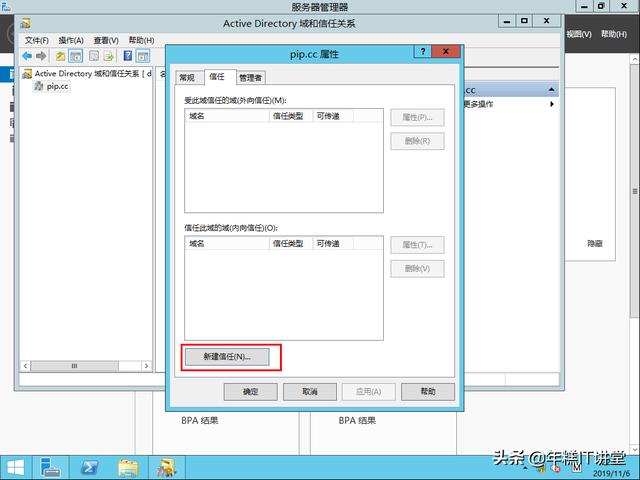The width and height of the screenshot is (640, 480).
Task: Sort outgoing trusts by 可传递 column
Action: (333, 116)
